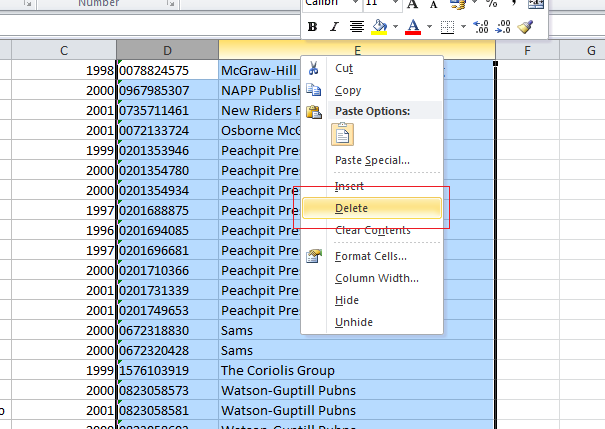Click Hide in the context menu
This screenshot has width=605, height=429.
point(347,300)
